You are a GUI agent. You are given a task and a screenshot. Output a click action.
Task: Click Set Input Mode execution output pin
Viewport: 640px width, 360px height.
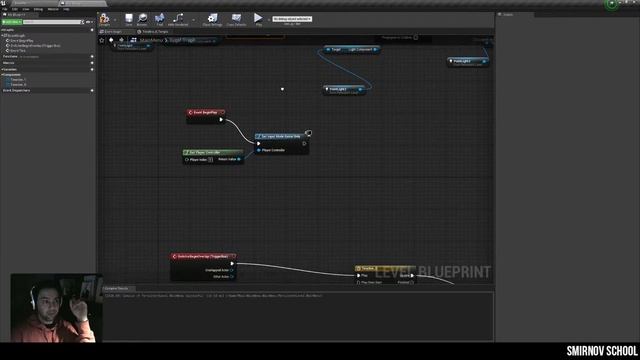tap(304, 144)
